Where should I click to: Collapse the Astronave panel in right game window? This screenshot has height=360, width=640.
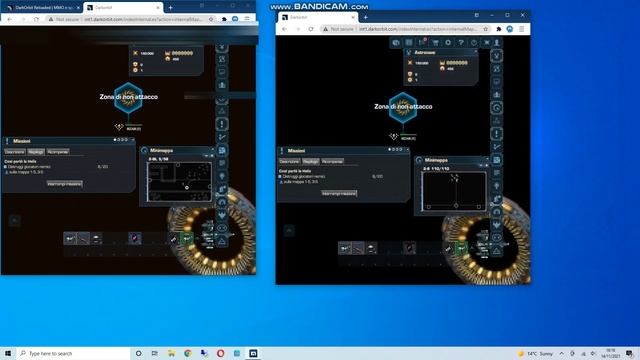pos(476,52)
